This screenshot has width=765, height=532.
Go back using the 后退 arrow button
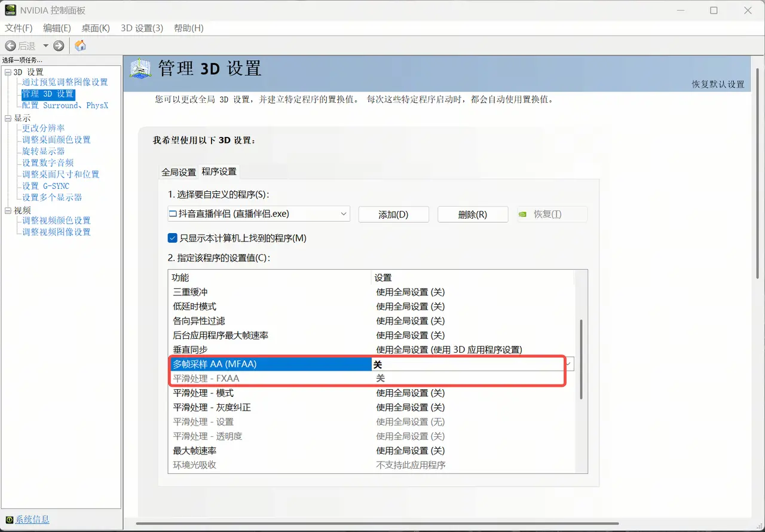pos(10,45)
